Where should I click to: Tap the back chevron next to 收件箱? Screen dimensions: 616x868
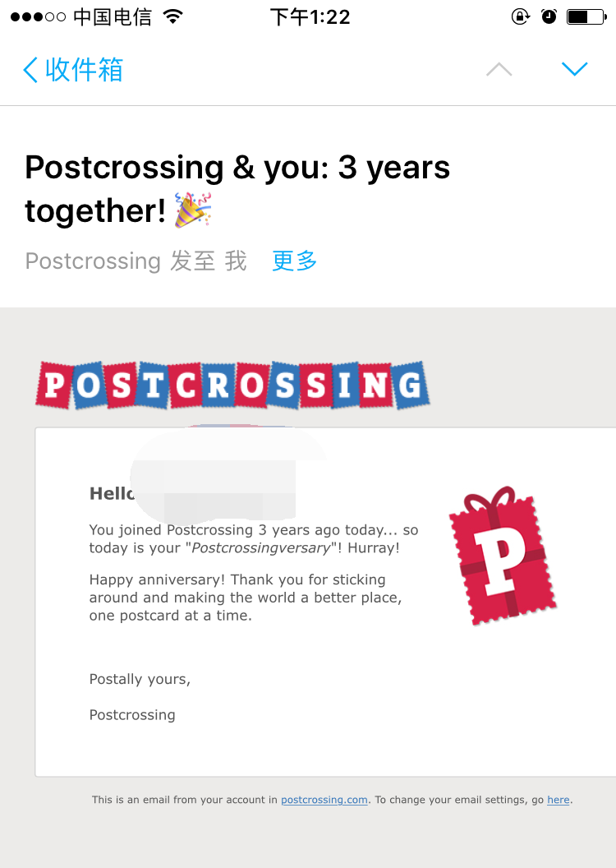30,69
